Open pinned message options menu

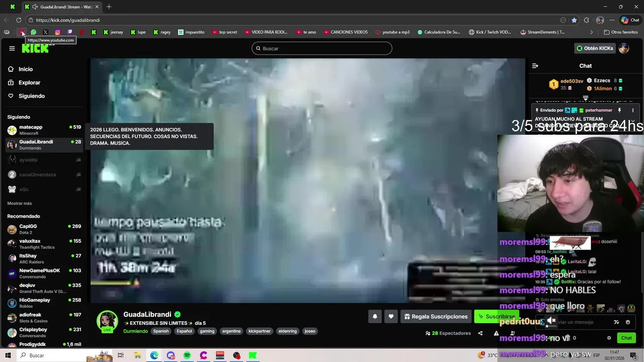coord(633,110)
